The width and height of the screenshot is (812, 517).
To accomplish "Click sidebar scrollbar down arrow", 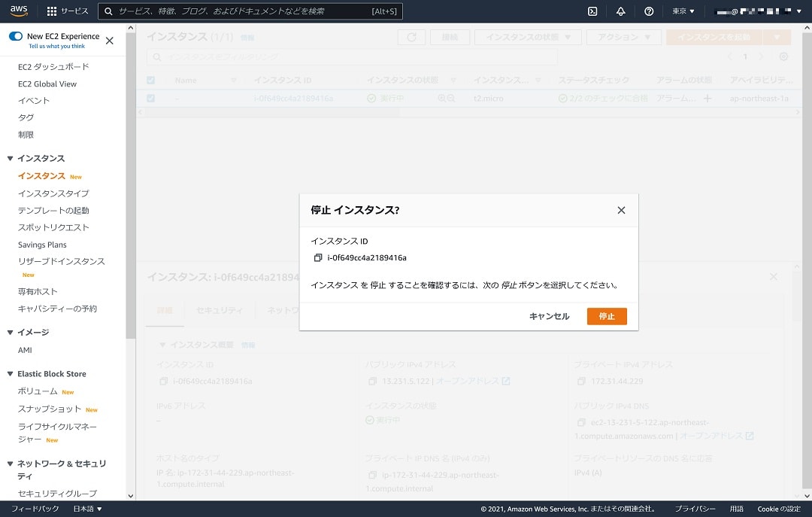I will tap(131, 496).
